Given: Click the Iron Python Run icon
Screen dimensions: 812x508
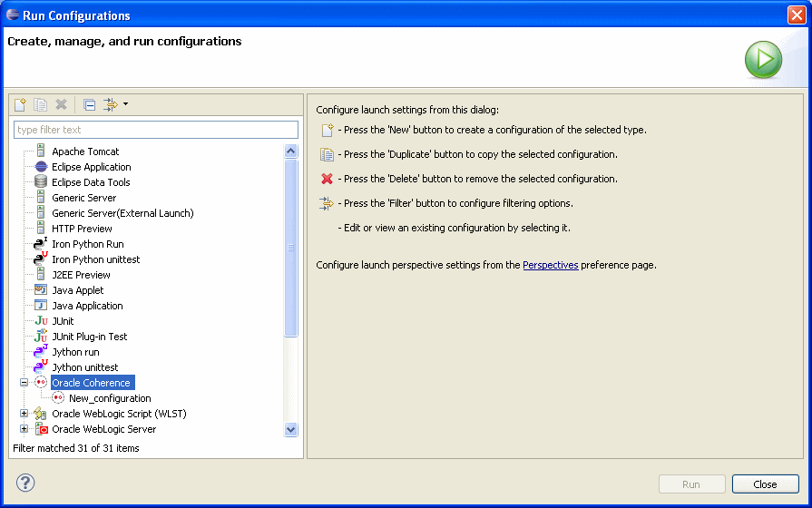Looking at the screenshot, I should tap(41, 244).
